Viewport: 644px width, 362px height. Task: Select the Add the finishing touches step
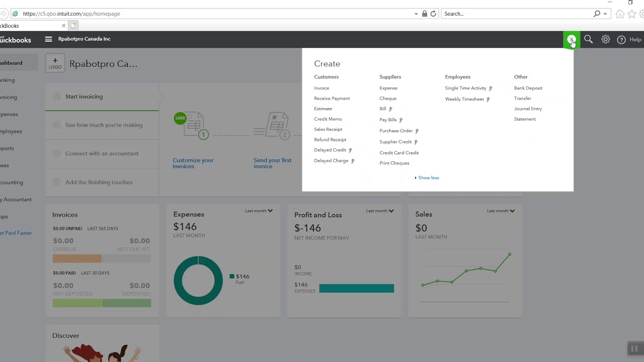click(102, 182)
